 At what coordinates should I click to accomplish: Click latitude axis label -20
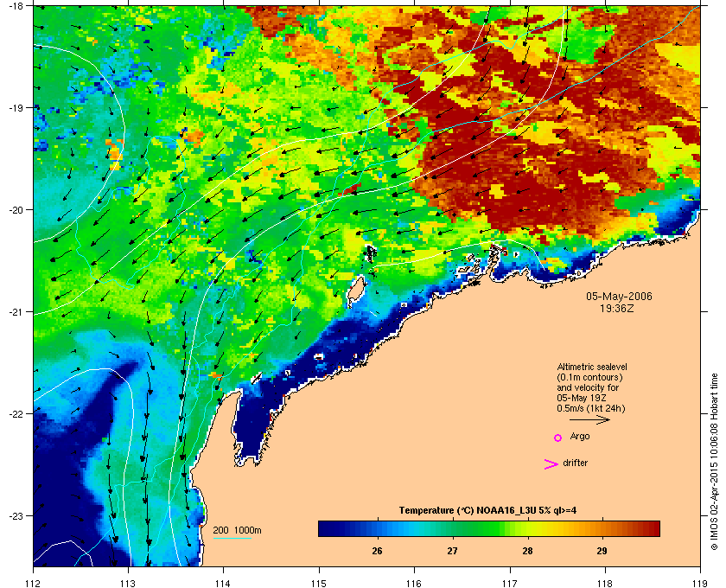pos(15,210)
